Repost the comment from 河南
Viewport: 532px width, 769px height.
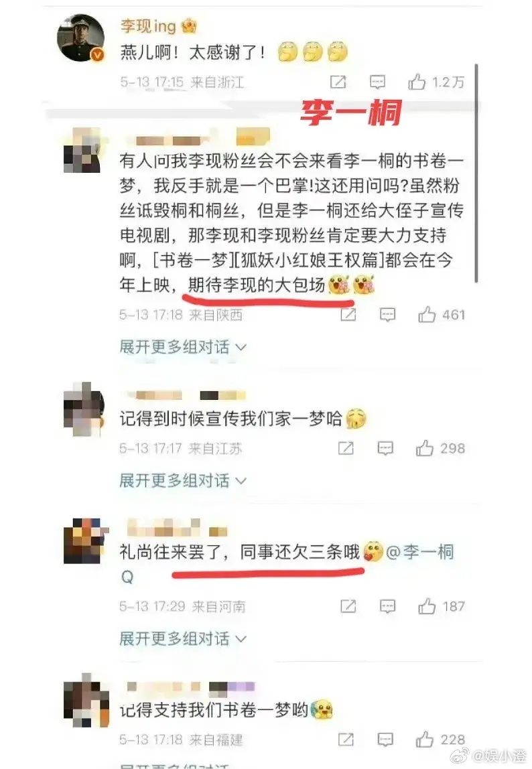pyautogui.click(x=348, y=606)
